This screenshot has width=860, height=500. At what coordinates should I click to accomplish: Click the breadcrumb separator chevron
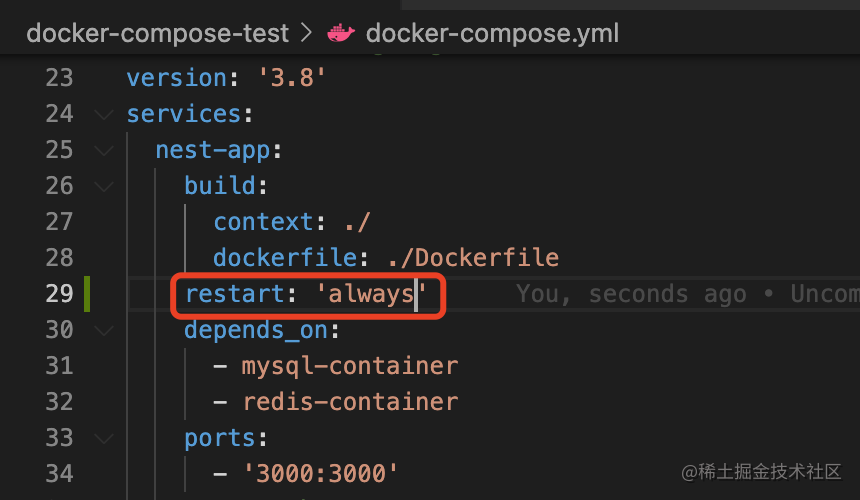click(306, 33)
